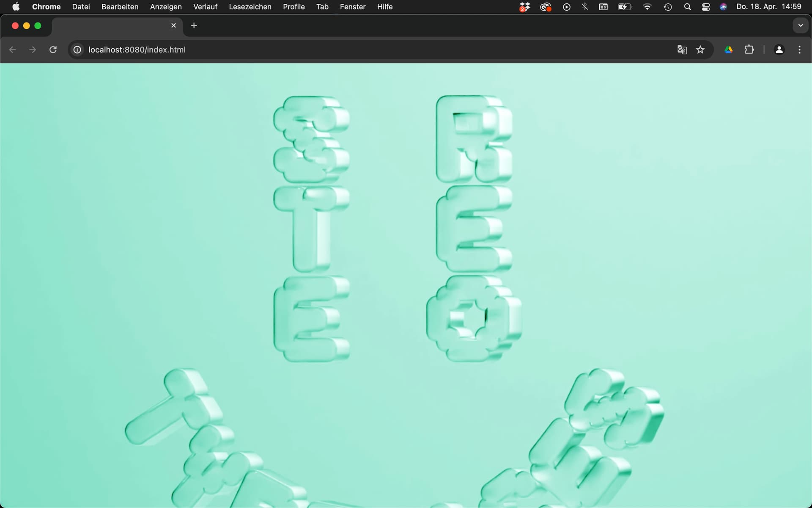Open Google Translate for this page
Screen dimensions: 812x508
coord(682,50)
